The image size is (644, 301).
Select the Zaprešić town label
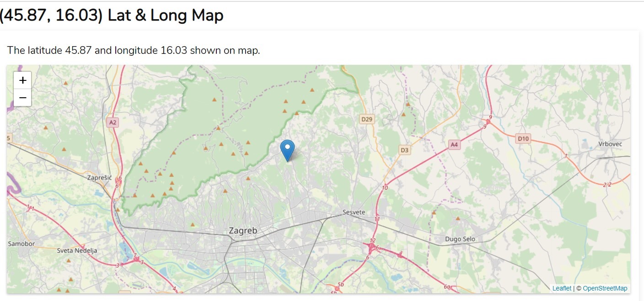(x=100, y=178)
